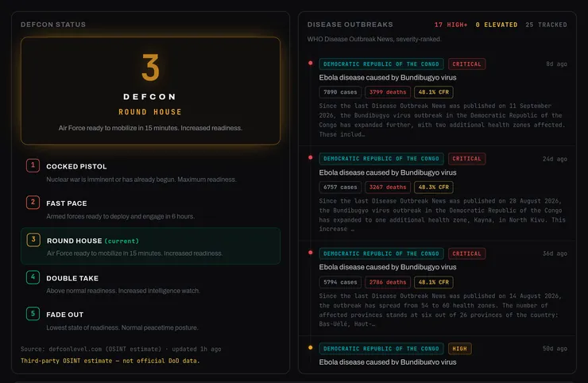Click the HIGH severity badge
This screenshot has width=588, height=383.
(460, 349)
